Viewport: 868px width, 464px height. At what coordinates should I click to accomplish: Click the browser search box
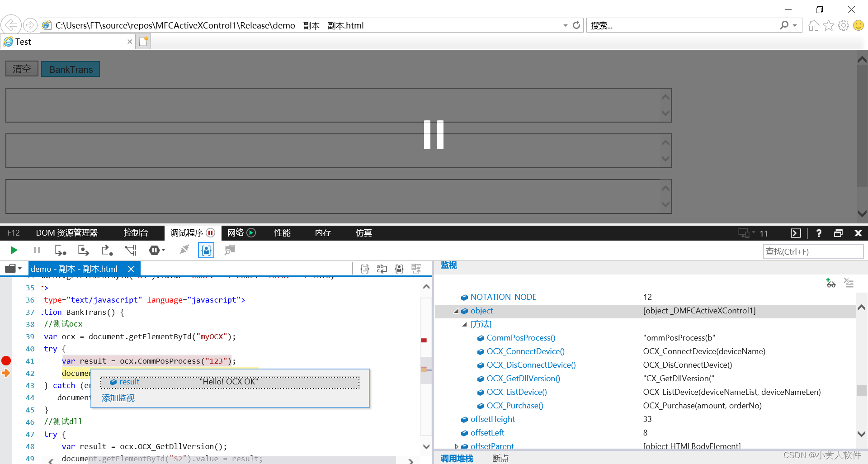point(683,25)
